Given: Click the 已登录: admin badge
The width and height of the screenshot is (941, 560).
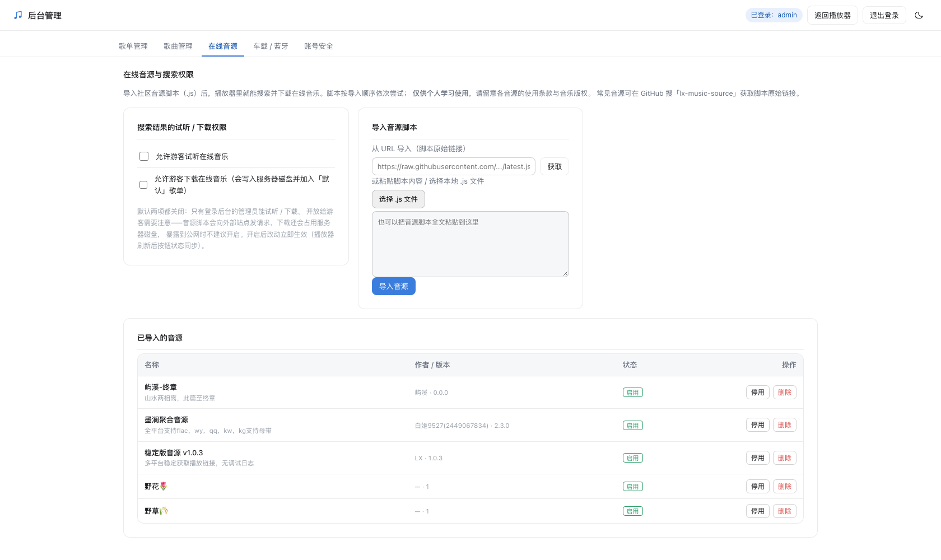Looking at the screenshot, I should tap(774, 15).
